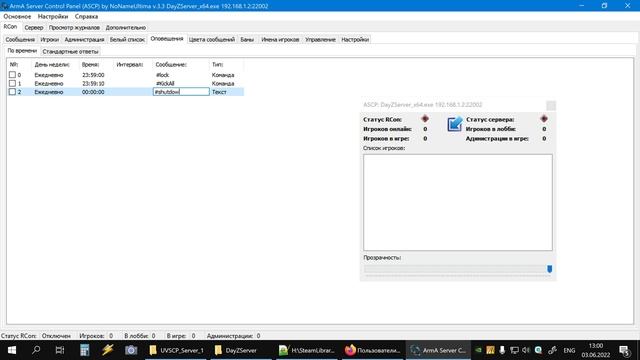640x360 pixels.
Task: Adjust the Прозрачность slider handle
Action: pos(549,269)
